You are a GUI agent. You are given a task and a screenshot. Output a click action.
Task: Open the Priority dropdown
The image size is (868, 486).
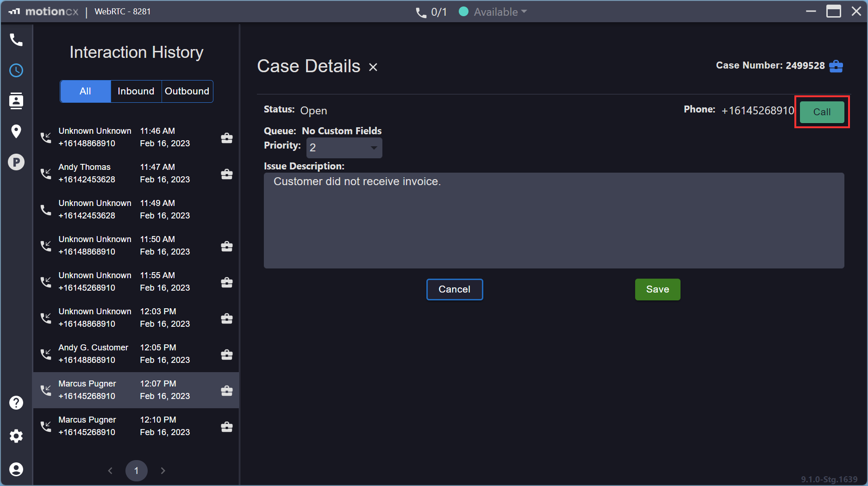(x=344, y=148)
